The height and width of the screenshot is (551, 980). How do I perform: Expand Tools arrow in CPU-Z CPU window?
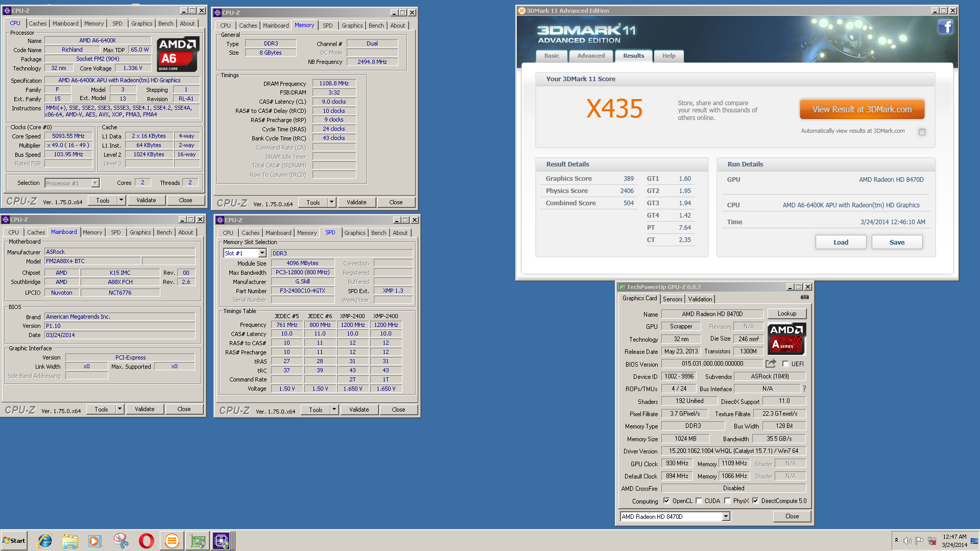tap(122, 200)
